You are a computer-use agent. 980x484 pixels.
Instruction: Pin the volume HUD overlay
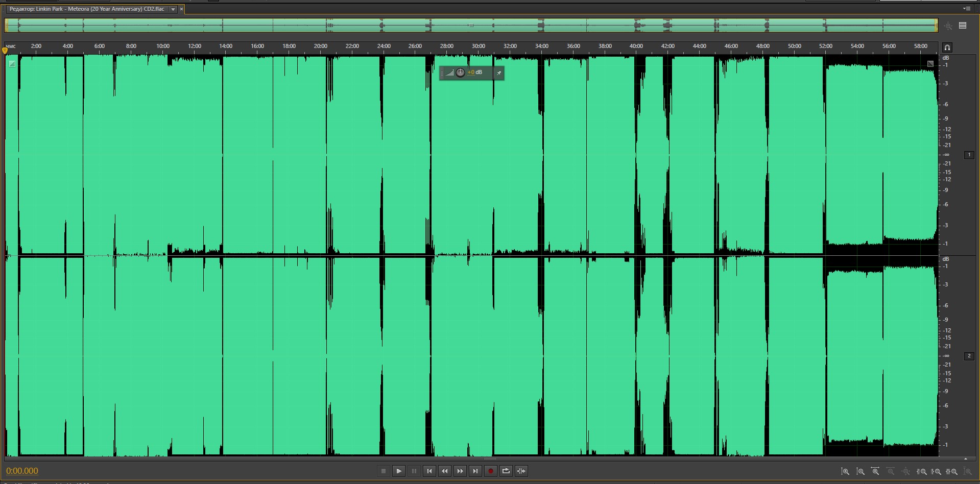click(x=499, y=73)
